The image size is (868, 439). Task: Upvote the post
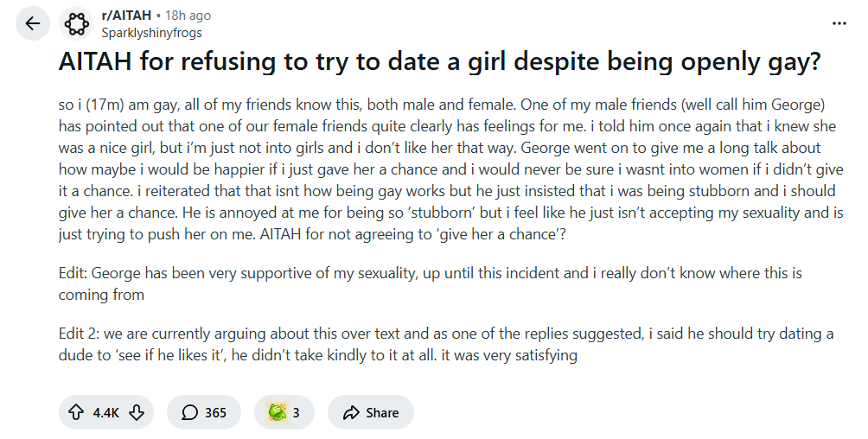point(76,413)
